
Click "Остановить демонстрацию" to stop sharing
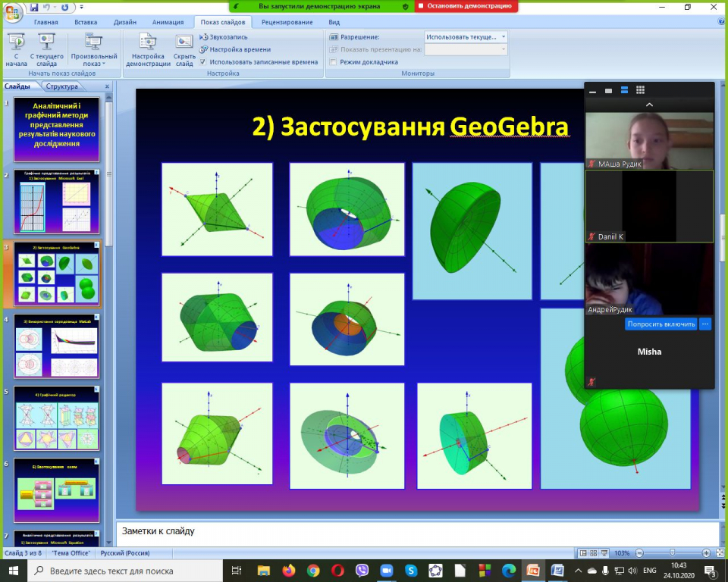466,6
